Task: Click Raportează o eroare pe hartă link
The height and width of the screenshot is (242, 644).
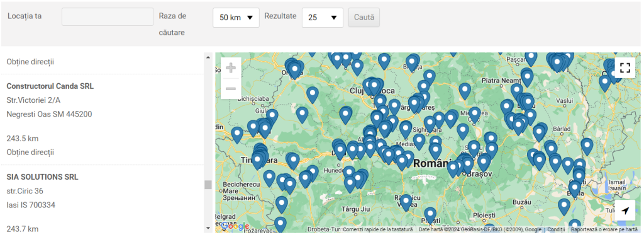Action: [x=604, y=229]
